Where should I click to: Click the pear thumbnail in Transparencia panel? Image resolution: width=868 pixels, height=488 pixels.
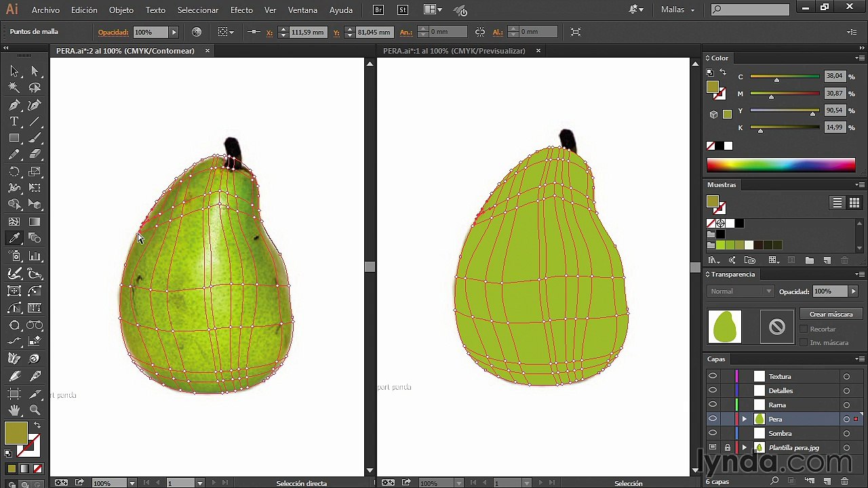click(724, 327)
